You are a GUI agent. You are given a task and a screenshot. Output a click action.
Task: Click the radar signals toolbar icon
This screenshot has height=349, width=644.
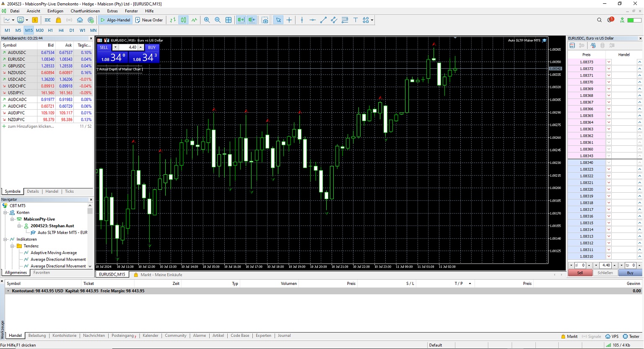(x=69, y=20)
